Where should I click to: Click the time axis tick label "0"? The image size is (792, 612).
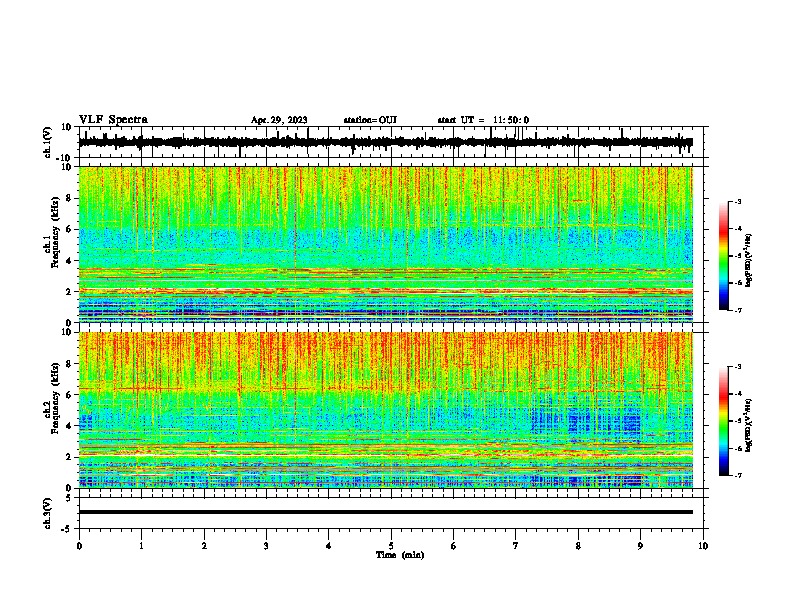coord(79,546)
